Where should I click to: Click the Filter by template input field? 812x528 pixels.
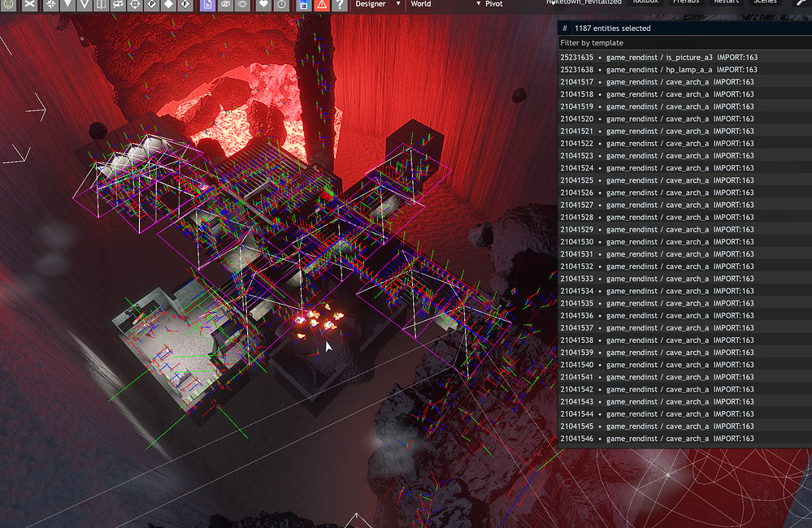tap(684, 43)
